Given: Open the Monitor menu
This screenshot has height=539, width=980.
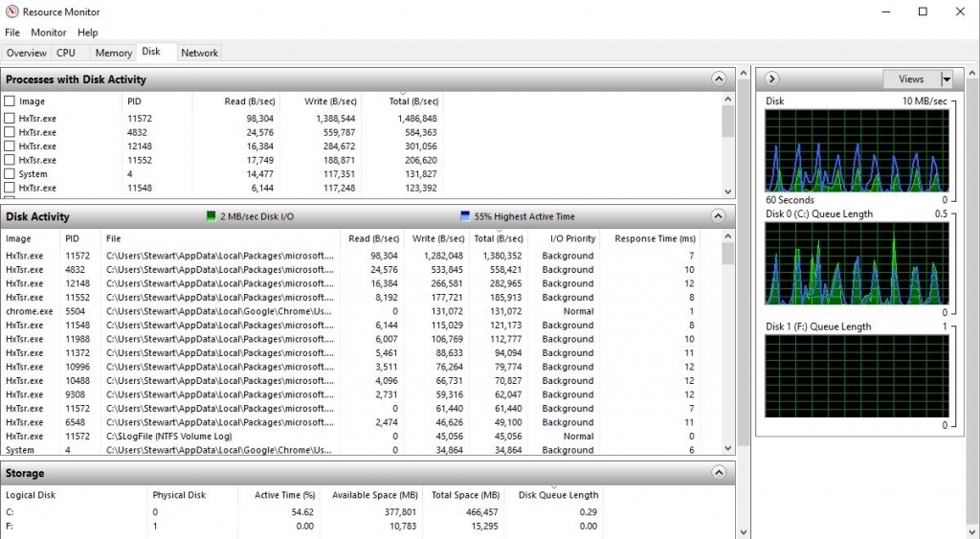Looking at the screenshot, I should (48, 33).
